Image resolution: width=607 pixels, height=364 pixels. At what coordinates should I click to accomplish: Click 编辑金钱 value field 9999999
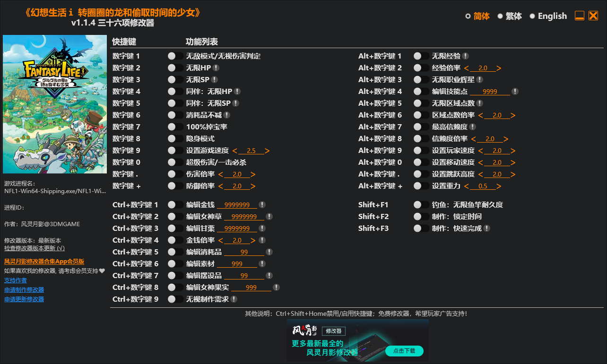click(237, 205)
